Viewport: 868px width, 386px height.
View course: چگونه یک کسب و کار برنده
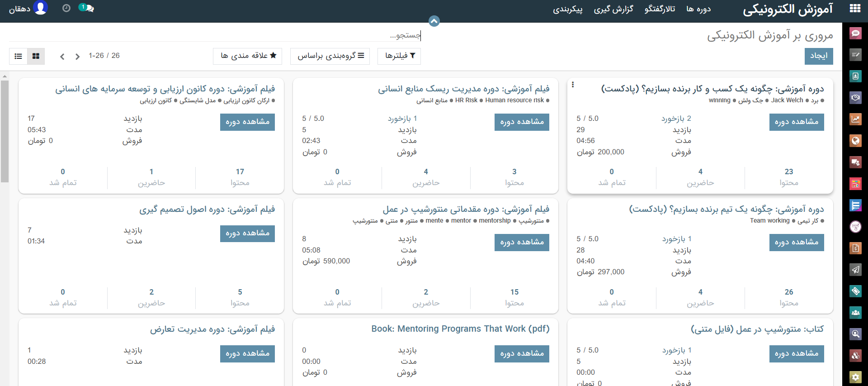click(797, 122)
